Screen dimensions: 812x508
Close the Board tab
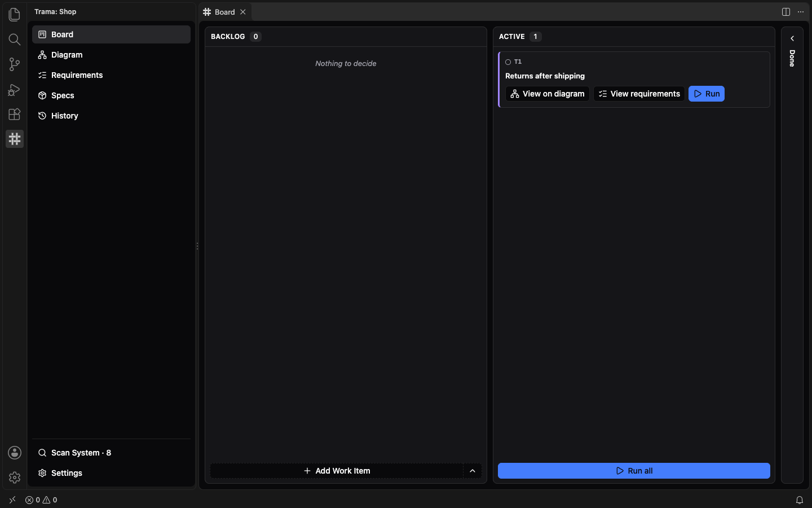(243, 12)
